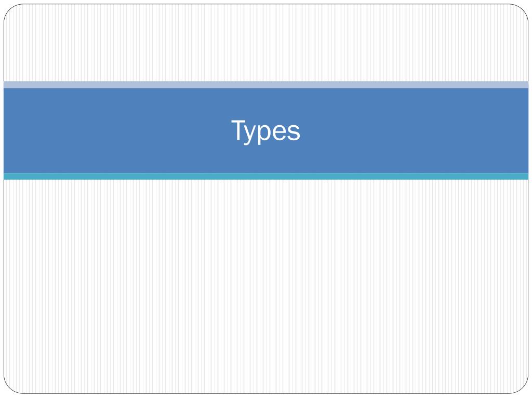The image size is (532, 399).
Task: Click the letter "y" in the title
Action: click(x=251, y=135)
